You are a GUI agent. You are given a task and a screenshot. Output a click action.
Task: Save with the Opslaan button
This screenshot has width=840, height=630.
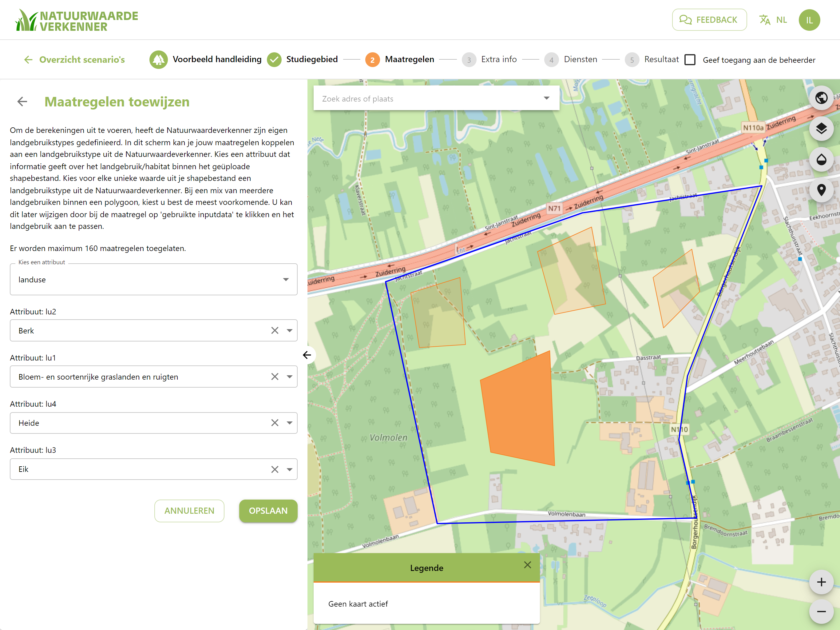coord(268,511)
